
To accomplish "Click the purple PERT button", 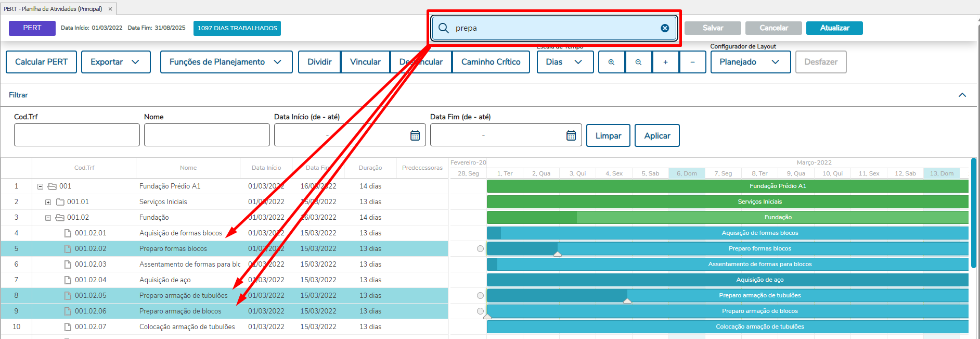I will tap(32, 28).
